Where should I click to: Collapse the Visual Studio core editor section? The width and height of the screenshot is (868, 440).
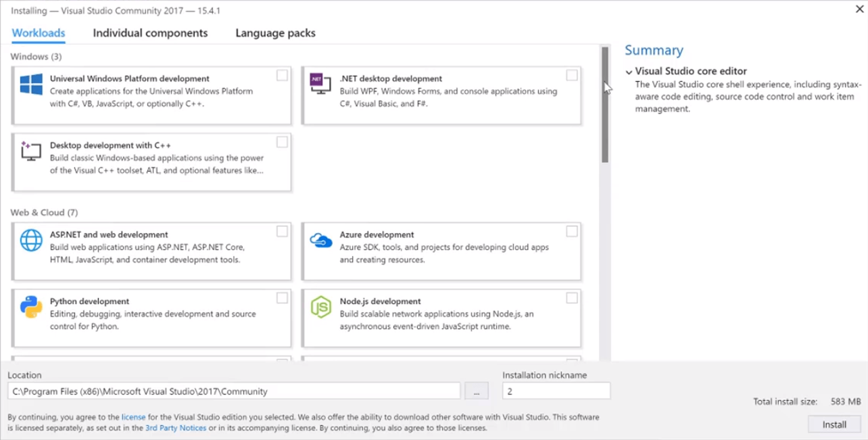coord(629,72)
